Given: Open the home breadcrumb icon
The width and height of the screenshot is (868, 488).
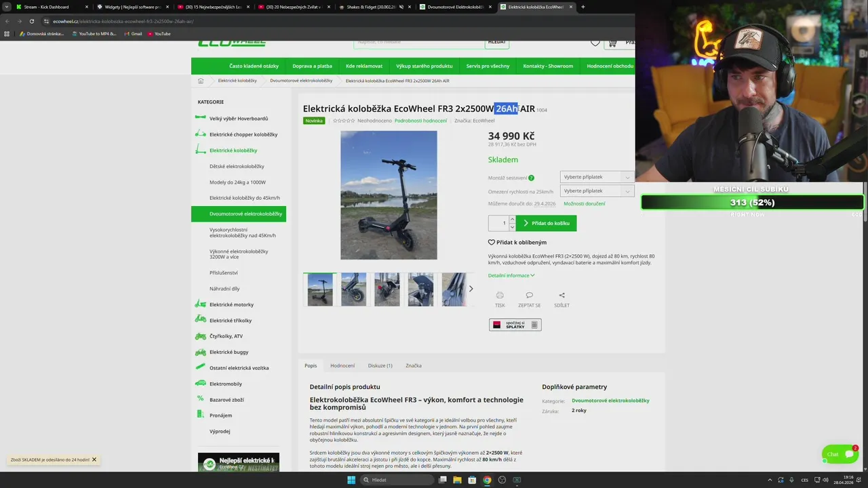Looking at the screenshot, I should click(x=201, y=81).
